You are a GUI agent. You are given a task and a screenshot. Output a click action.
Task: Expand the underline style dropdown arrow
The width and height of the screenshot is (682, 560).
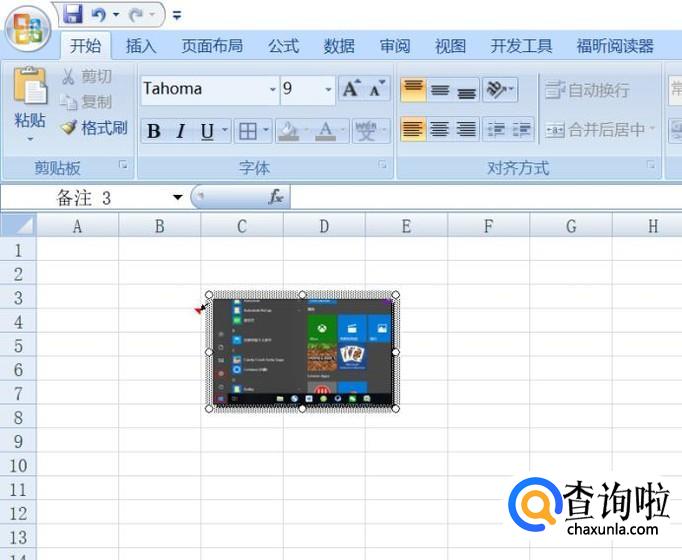[225, 130]
